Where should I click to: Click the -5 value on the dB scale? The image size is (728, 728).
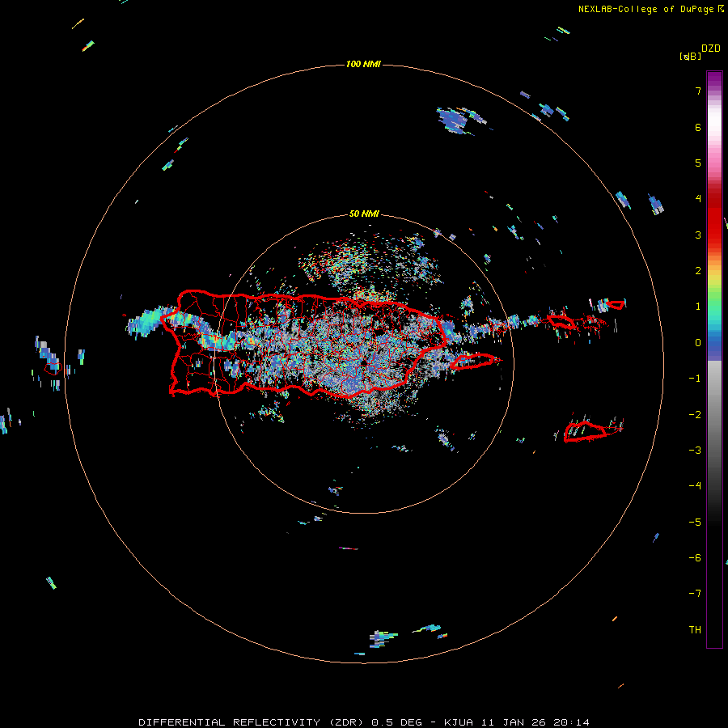[x=695, y=523]
